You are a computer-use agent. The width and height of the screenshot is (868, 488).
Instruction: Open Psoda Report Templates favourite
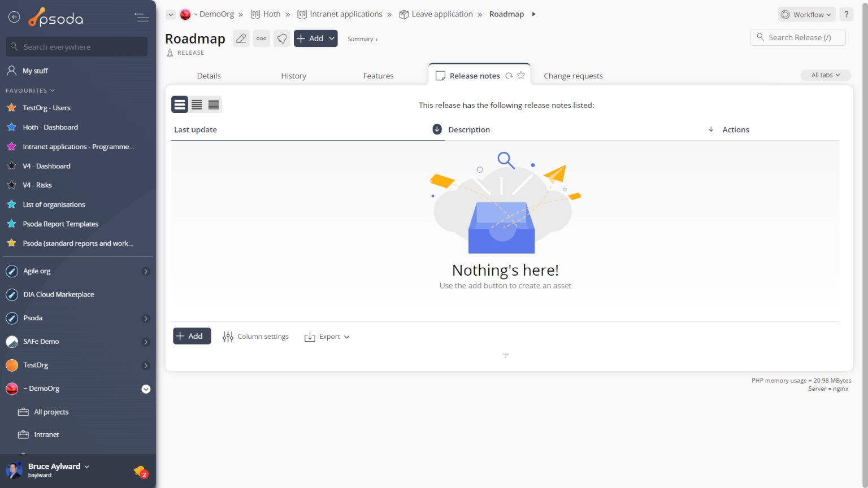pos(60,224)
